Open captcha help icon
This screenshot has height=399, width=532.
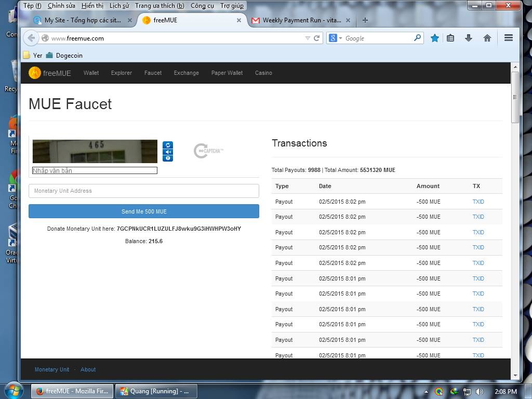168,158
